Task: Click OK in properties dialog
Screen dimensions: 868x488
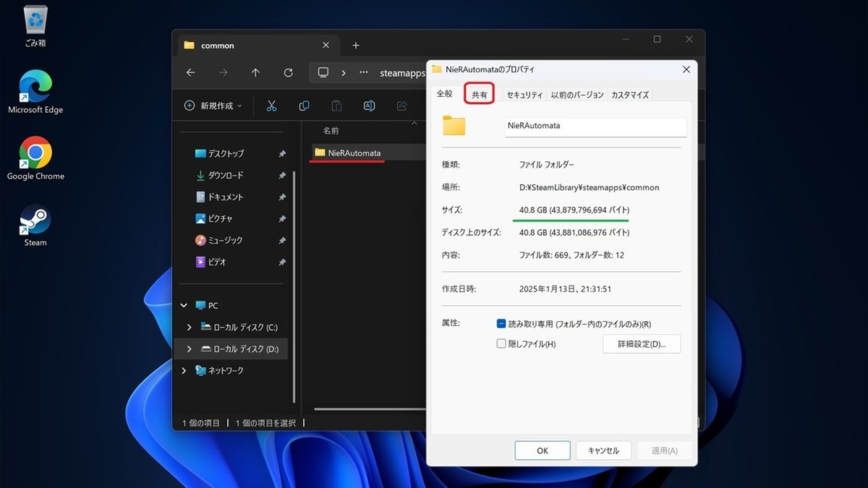Action: tap(542, 450)
